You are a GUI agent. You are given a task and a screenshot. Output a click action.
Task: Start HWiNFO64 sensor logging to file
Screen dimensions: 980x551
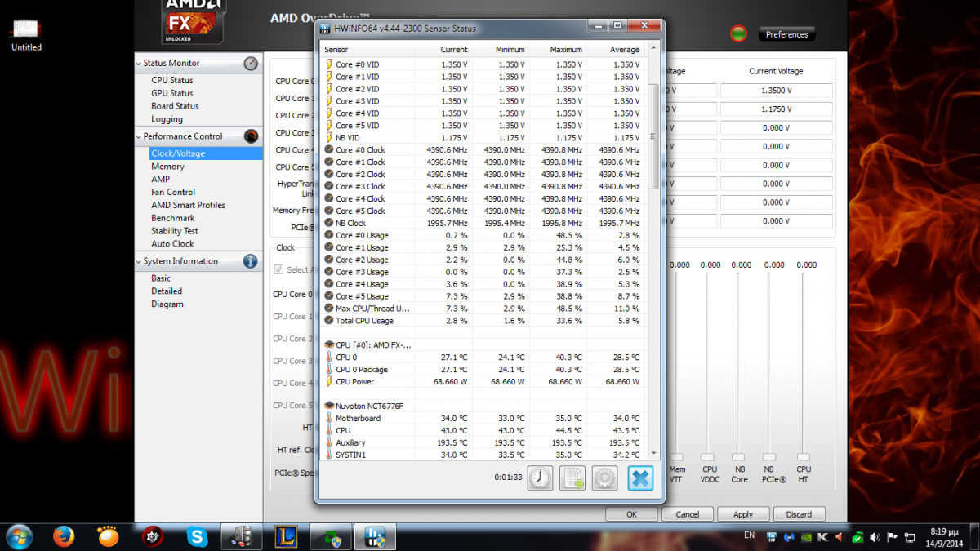[572, 478]
